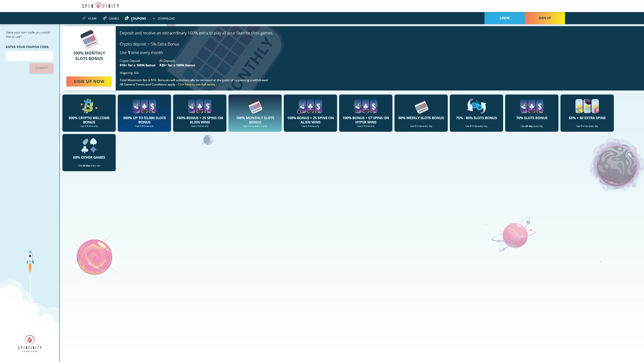Screen dimensions: 644x362
Task: Select the 70% Slots Bonus coupon card
Action: click(532, 113)
